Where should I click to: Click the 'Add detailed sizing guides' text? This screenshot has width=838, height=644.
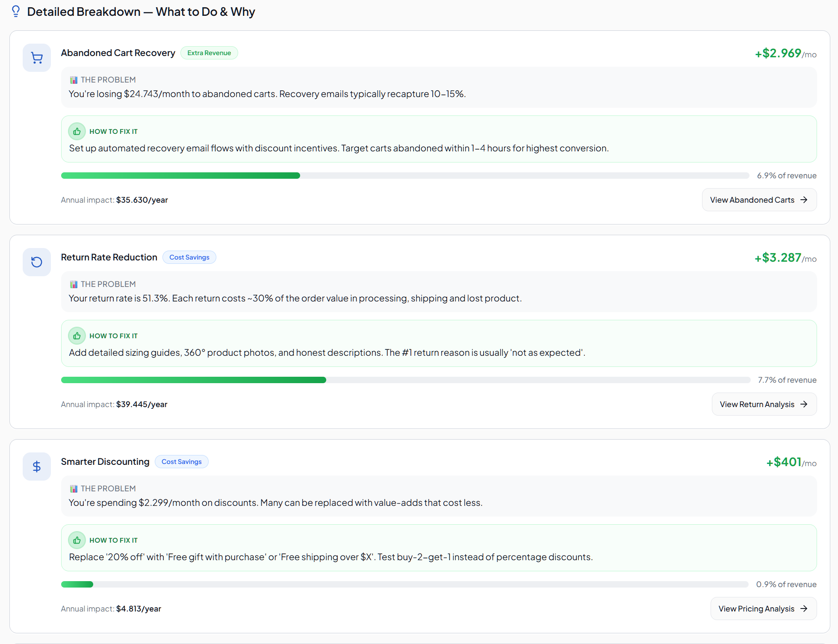coord(327,353)
